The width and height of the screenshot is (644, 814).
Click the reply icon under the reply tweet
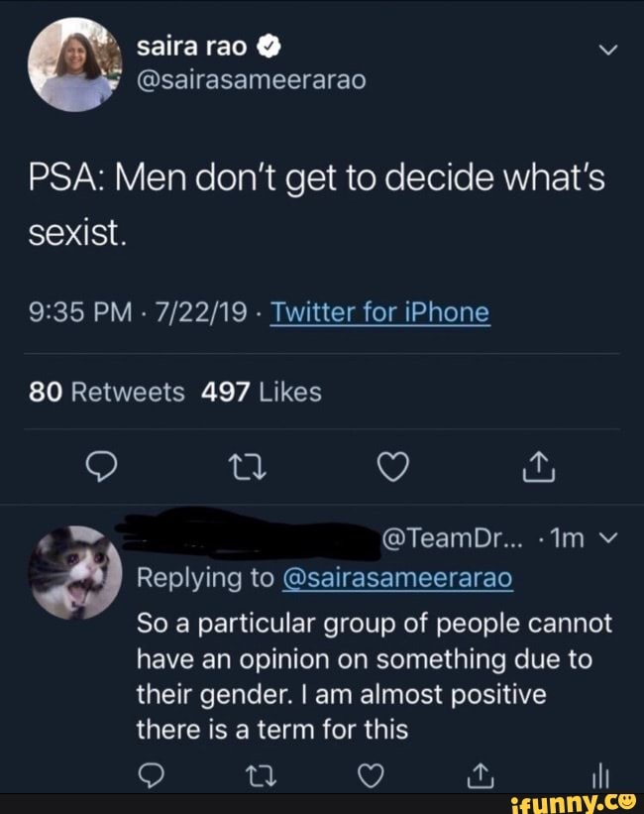pyautogui.click(x=151, y=776)
